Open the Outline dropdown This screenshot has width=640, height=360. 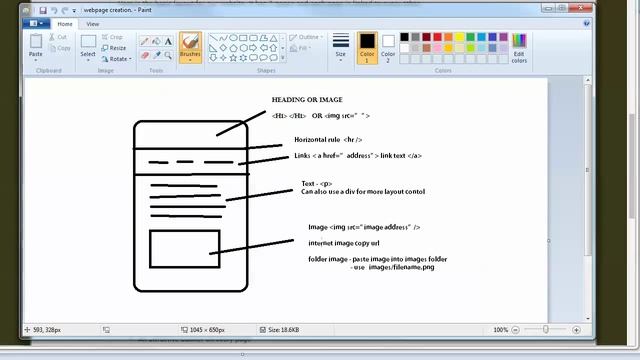click(306, 37)
